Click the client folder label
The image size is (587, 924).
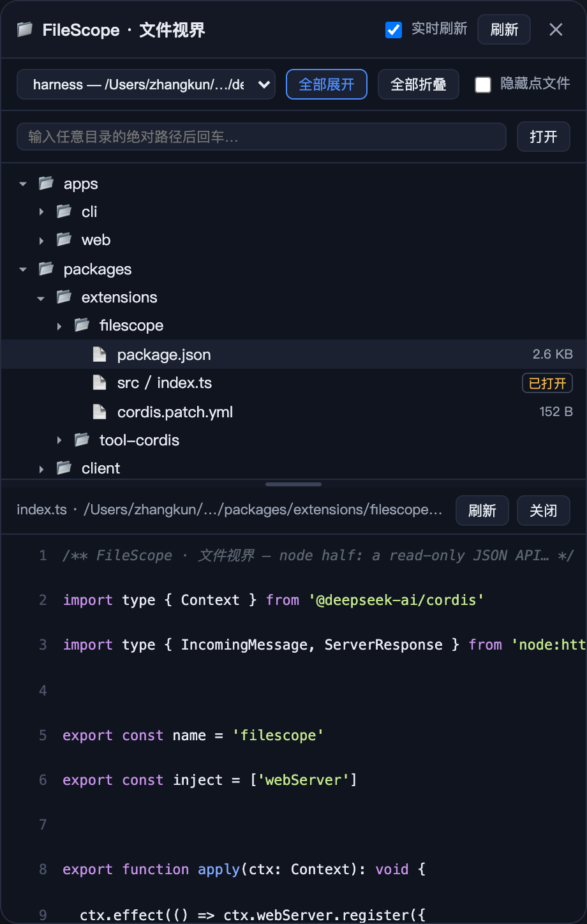101,468
